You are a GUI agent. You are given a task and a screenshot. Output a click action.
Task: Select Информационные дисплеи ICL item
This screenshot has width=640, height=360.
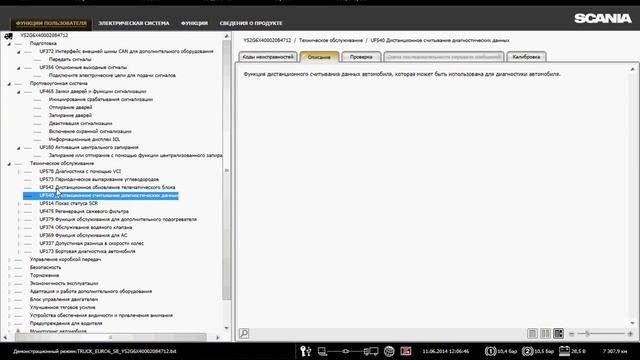(x=84, y=140)
